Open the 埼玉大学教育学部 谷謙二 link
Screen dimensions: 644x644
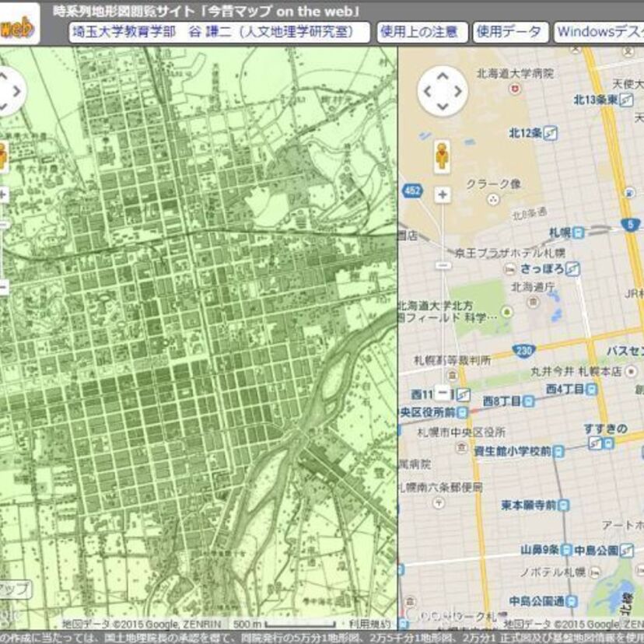219,32
